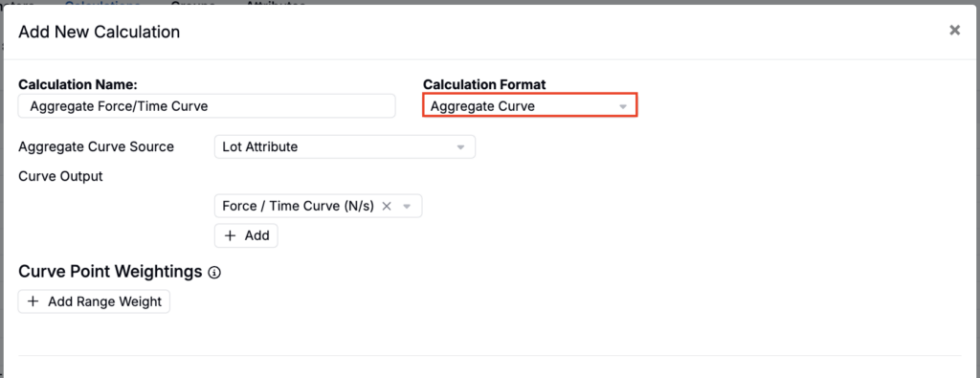Click the caret next to Force / Time Curve
The height and width of the screenshot is (378, 980).
point(407,206)
